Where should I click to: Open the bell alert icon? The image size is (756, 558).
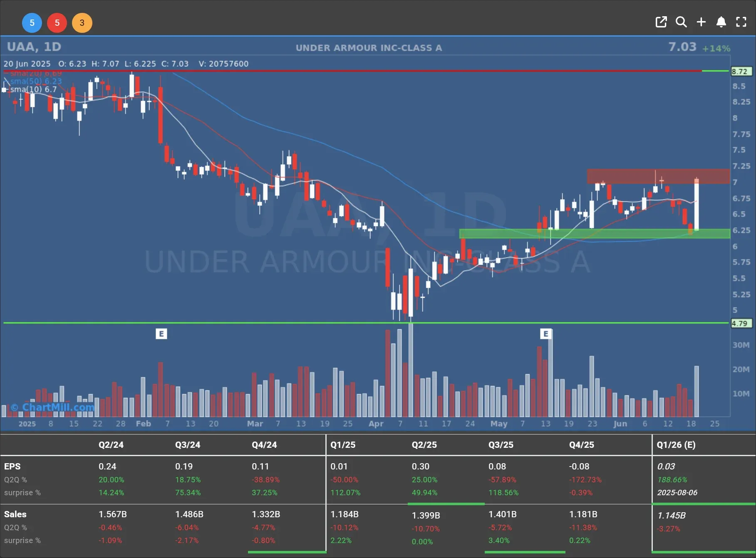(721, 22)
